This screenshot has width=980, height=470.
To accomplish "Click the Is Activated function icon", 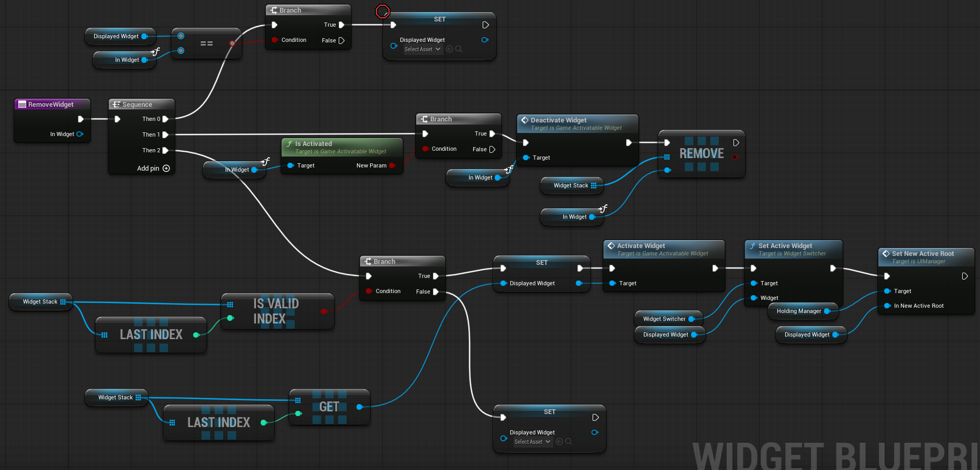I will tap(289, 144).
